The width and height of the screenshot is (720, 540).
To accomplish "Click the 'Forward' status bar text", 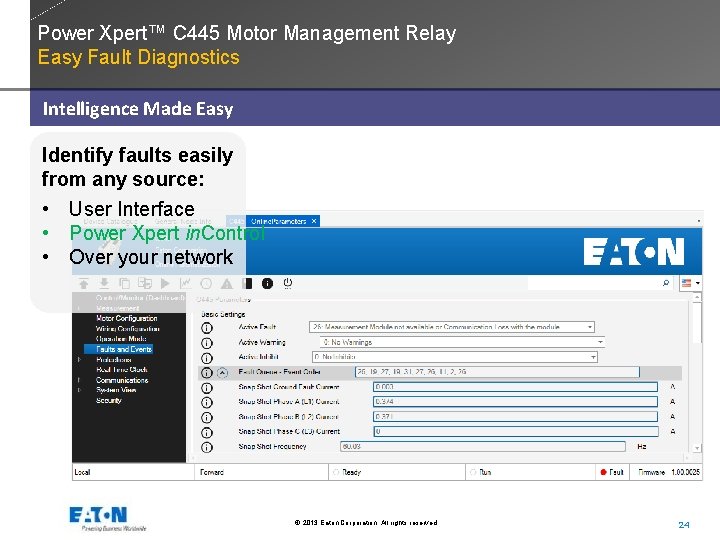I will point(212,472).
